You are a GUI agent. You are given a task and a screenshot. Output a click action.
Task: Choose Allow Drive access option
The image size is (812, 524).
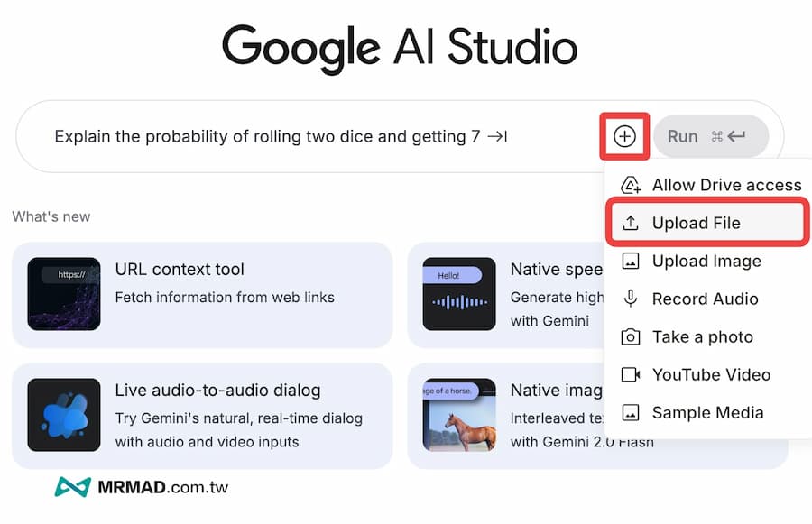point(726,185)
